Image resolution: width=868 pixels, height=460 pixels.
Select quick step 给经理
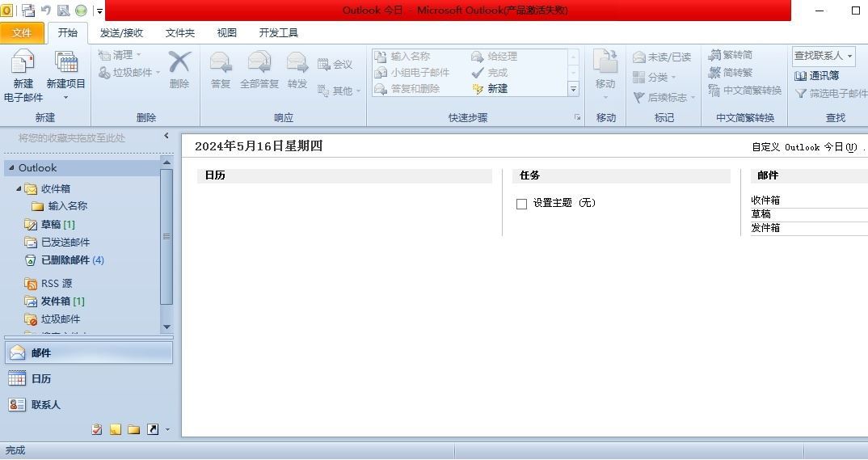tap(494, 56)
